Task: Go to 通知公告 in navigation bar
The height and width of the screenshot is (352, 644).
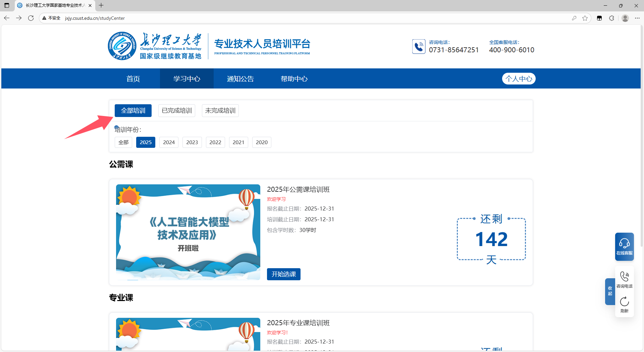Action: coord(240,79)
